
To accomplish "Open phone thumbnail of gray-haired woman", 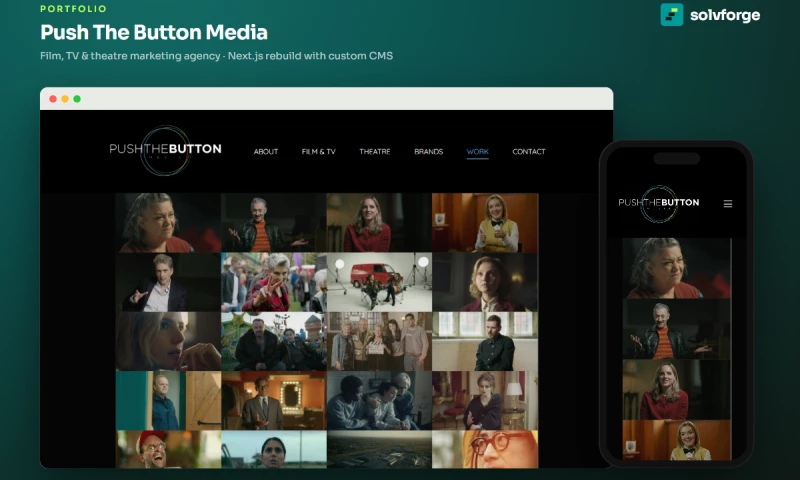I will point(677,268).
